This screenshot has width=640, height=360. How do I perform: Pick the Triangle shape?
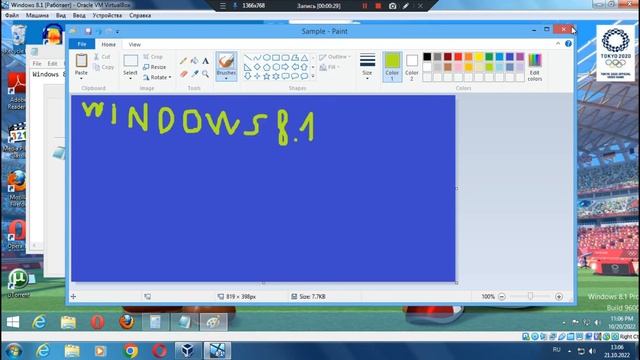coord(304,58)
